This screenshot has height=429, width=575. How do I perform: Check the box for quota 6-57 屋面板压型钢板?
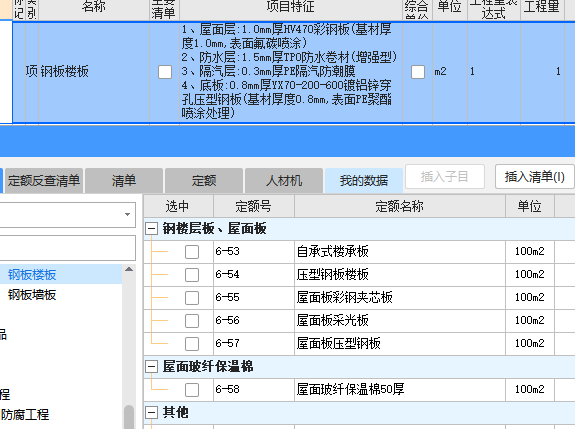click(192, 344)
